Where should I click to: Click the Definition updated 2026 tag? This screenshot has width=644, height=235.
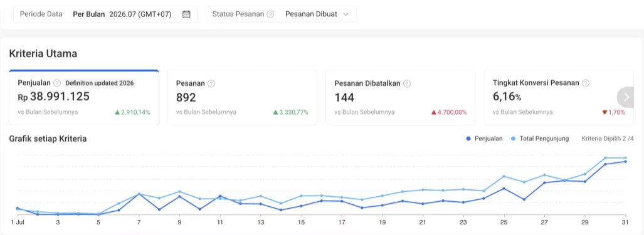coord(100,83)
